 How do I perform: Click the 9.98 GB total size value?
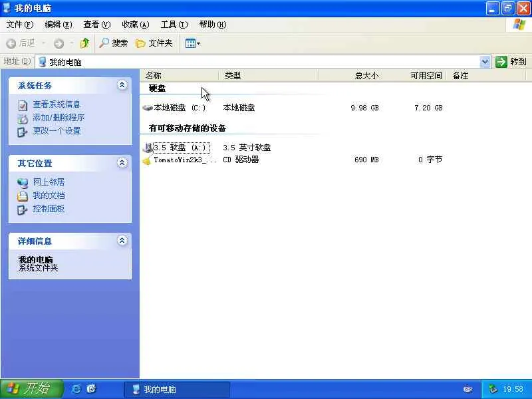[364, 108]
